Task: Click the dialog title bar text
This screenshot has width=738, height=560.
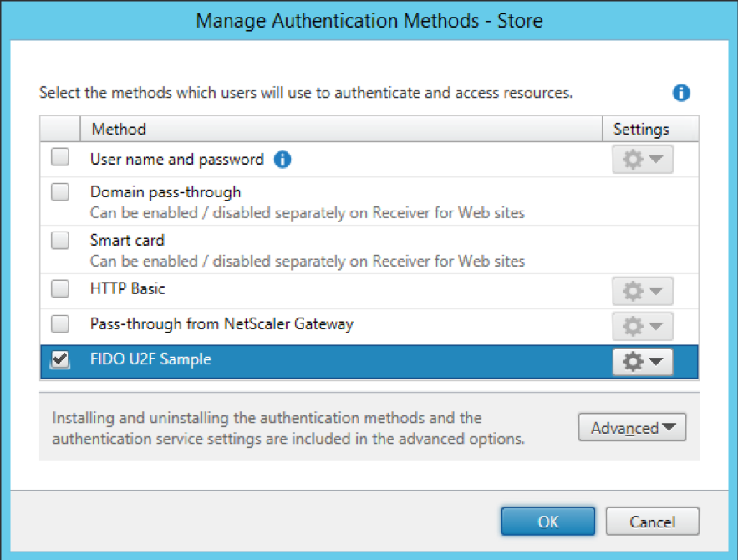Action: (x=369, y=20)
